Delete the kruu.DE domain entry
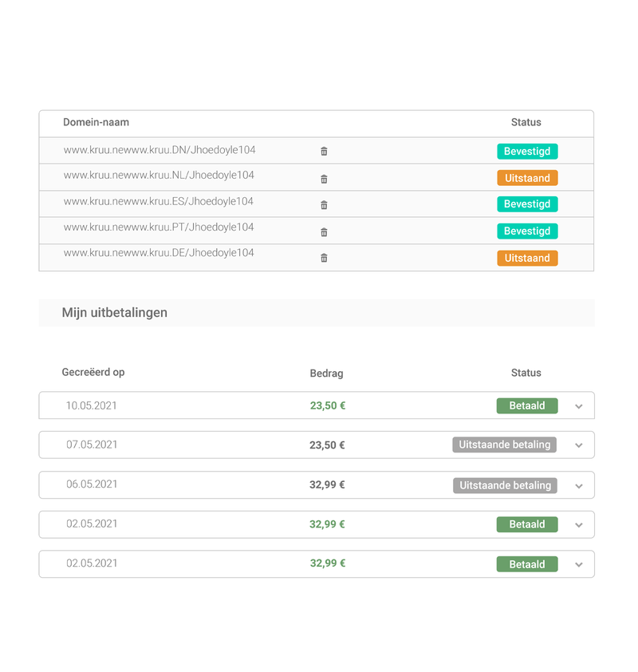The width and height of the screenshot is (638, 672). [x=324, y=258]
